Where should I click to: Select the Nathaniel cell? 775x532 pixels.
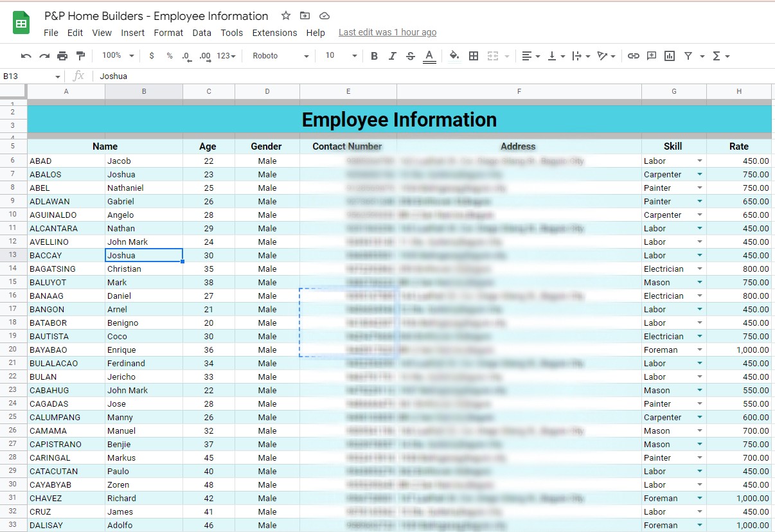pos(144,188)
